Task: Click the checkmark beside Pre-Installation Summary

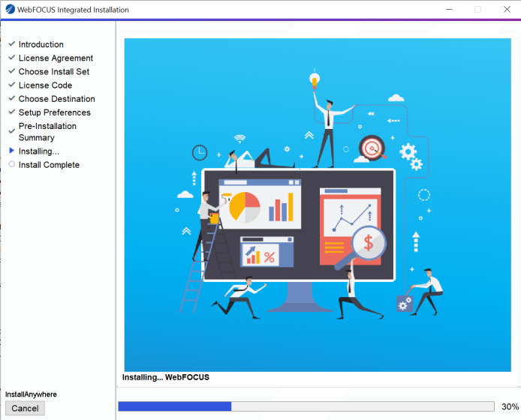Action: click(x=11, y=131)
